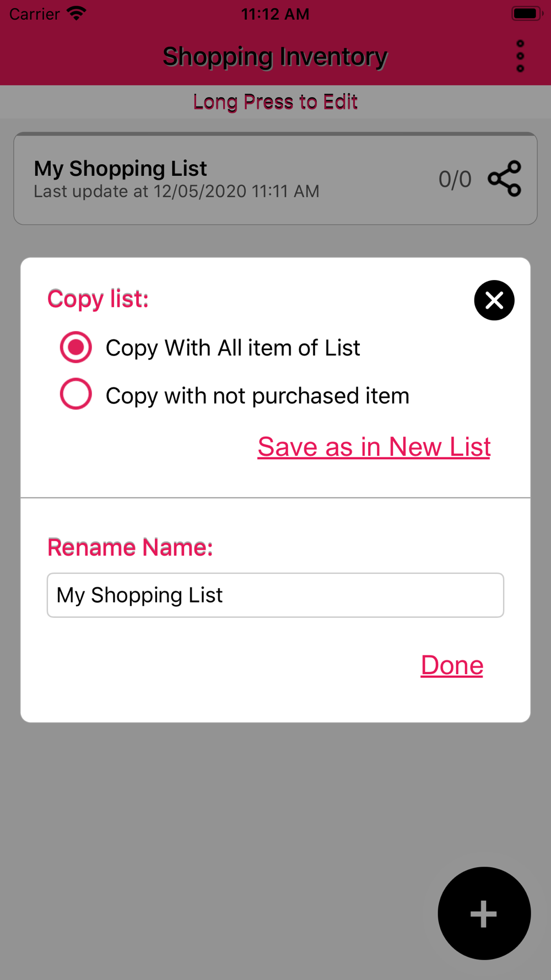
Task: Tap the share icon on My Shopping List
Action: tap(504, 179)
